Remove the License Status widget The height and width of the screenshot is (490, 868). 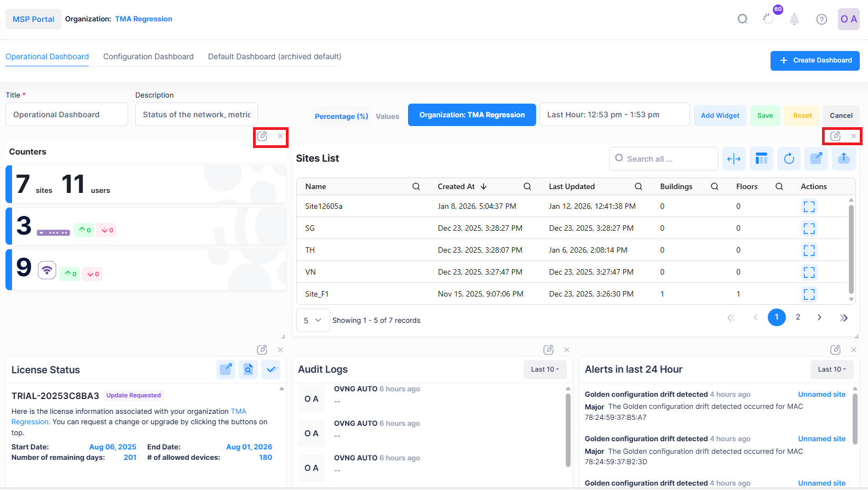coord(280,350)
